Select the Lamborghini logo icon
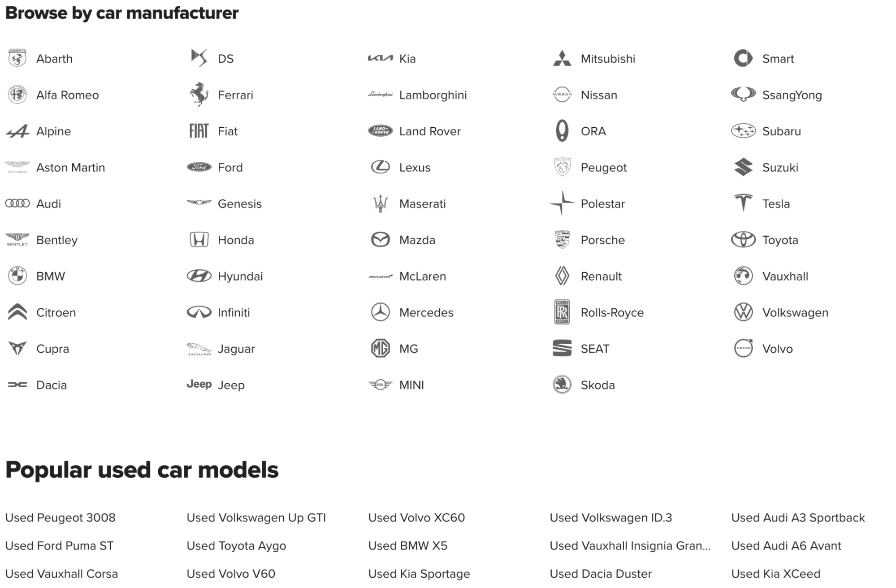Image resolution: width=896 pixels, height=588 pixels. pyautogui.click(x=379, y=95)
